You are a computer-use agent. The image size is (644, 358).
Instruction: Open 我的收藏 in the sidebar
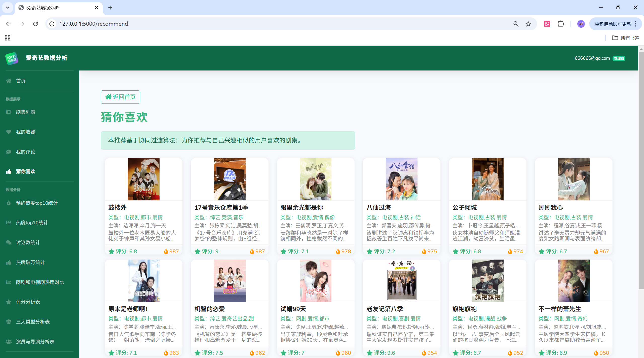point(25,132)
